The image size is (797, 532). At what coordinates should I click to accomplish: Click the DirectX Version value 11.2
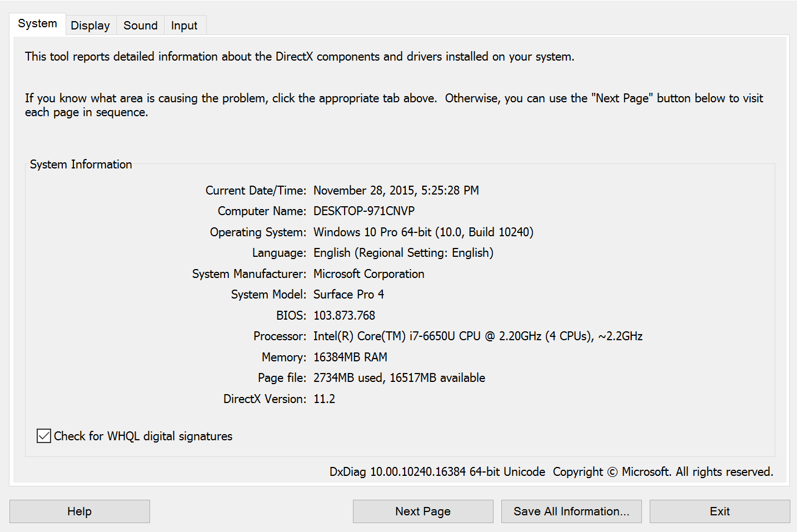click(324, 399)
